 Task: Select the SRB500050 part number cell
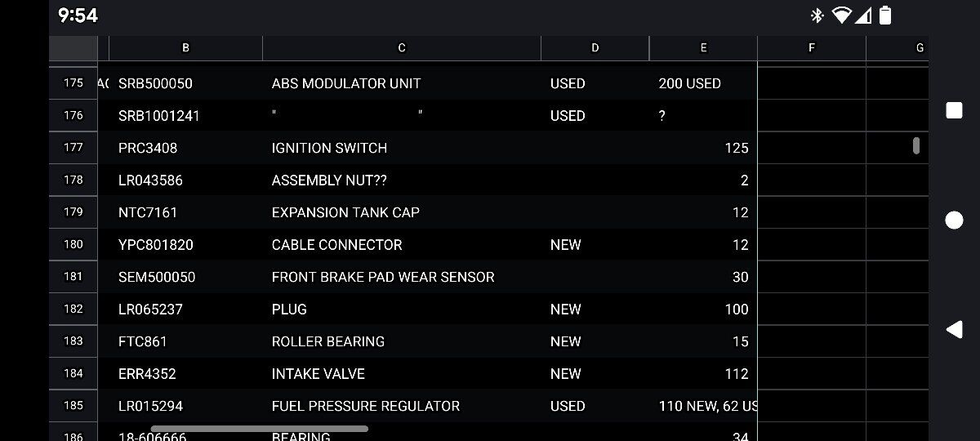point(185,83)
